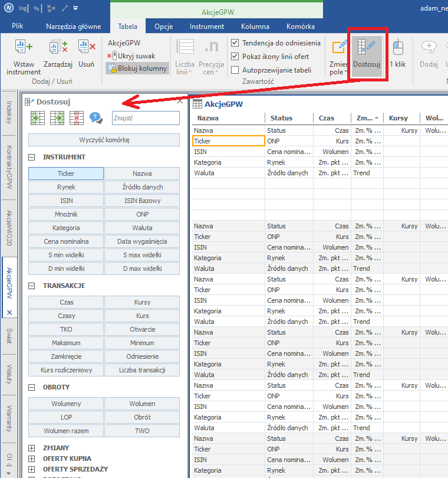Expand the OFERTY KUPNA section

coord(31,459)
